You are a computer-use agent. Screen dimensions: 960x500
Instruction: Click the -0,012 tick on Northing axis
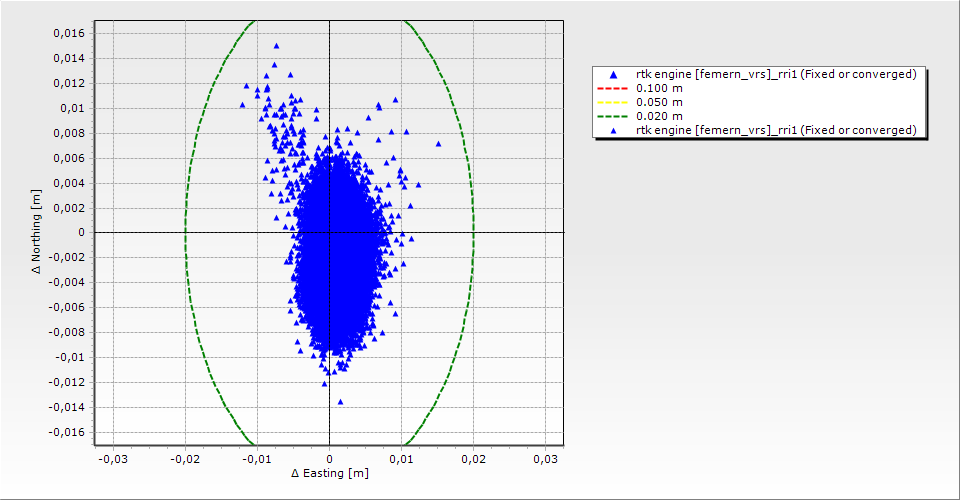point(67,382)
